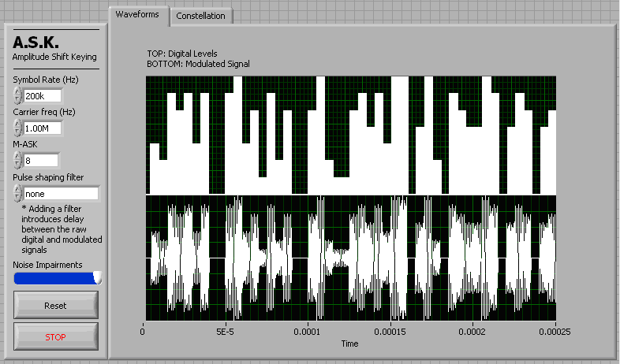This screenshot has width=620, height=364.
Task: Select the Waveforms tab
Action: pos(137,14)
